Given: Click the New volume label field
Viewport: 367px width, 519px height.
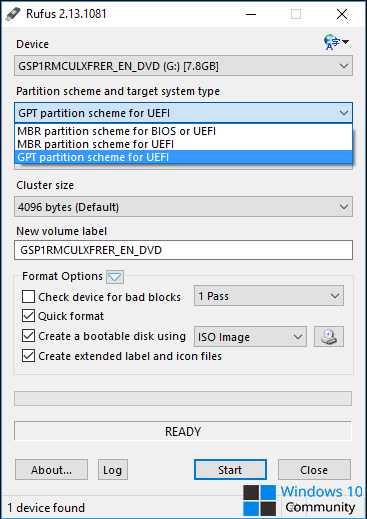Looking at the screenshot, I should click(x=183, y=250).
